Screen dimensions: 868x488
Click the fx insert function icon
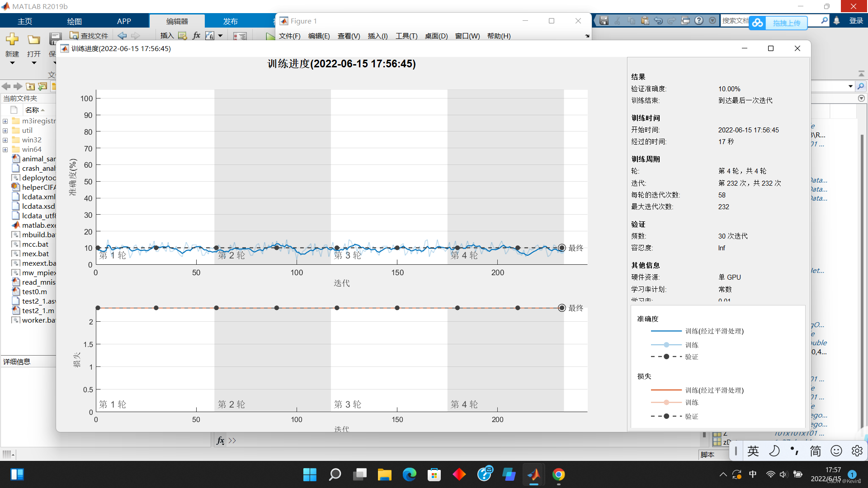pos(196,36)
